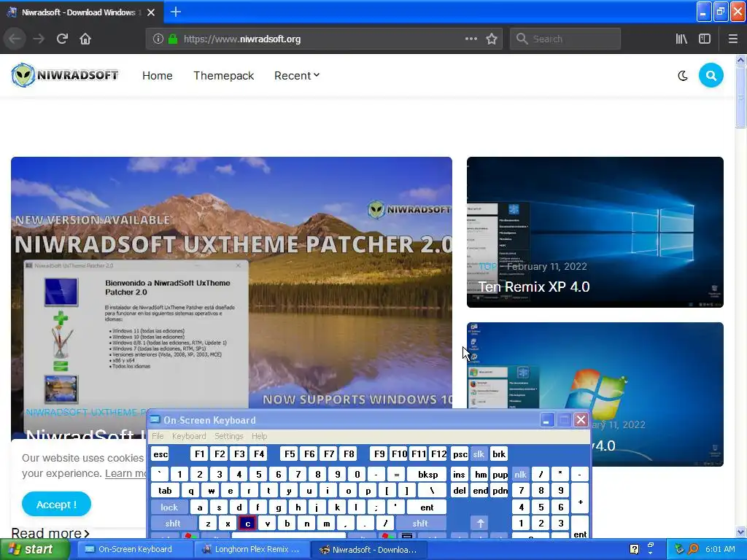
Task: Click the highlighted c key
Action: coord(248,524)
